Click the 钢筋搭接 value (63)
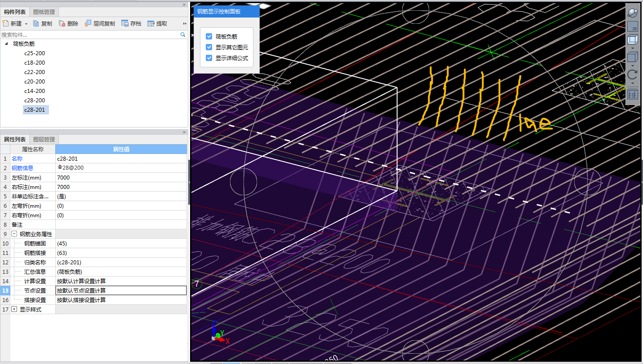The image size is (643, 364). [121, 253]
